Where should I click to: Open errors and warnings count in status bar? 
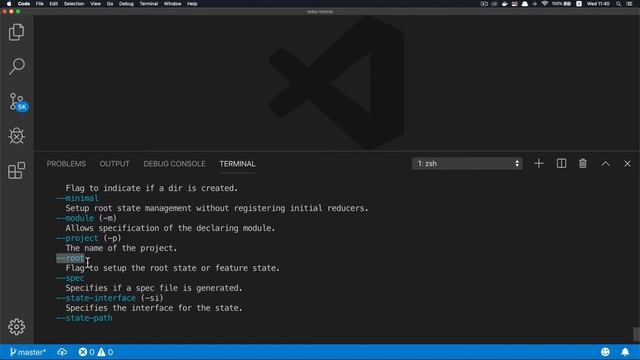click(x=96, y=352)
